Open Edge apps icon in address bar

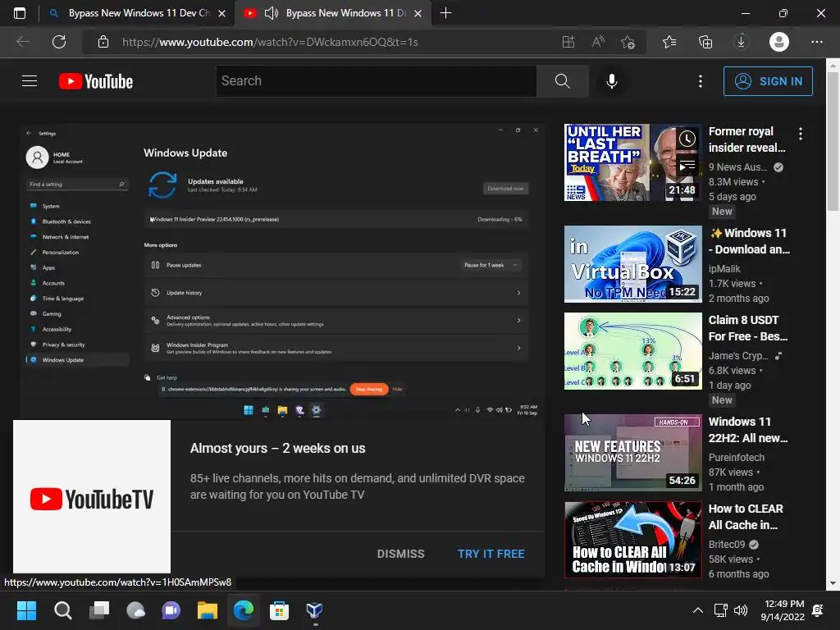pos(568,42)
